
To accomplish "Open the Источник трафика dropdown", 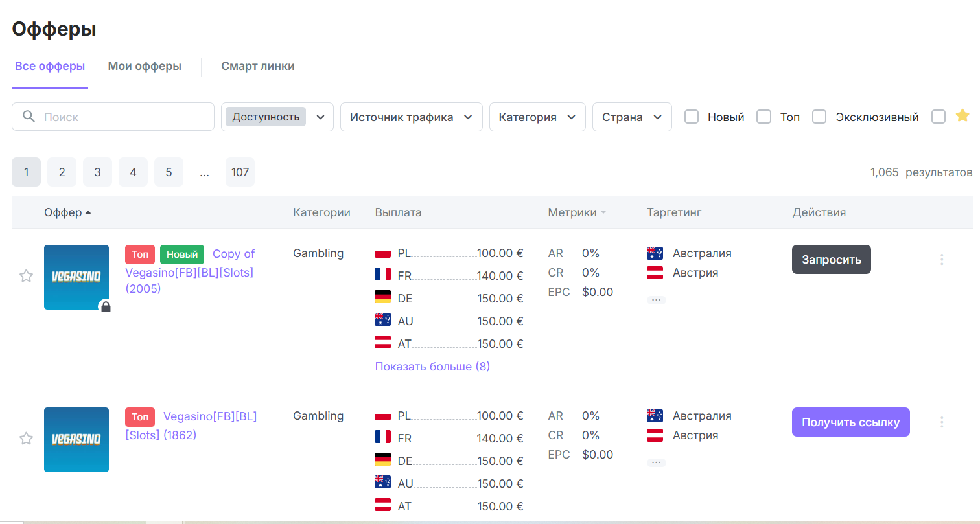I will [411, 117].
